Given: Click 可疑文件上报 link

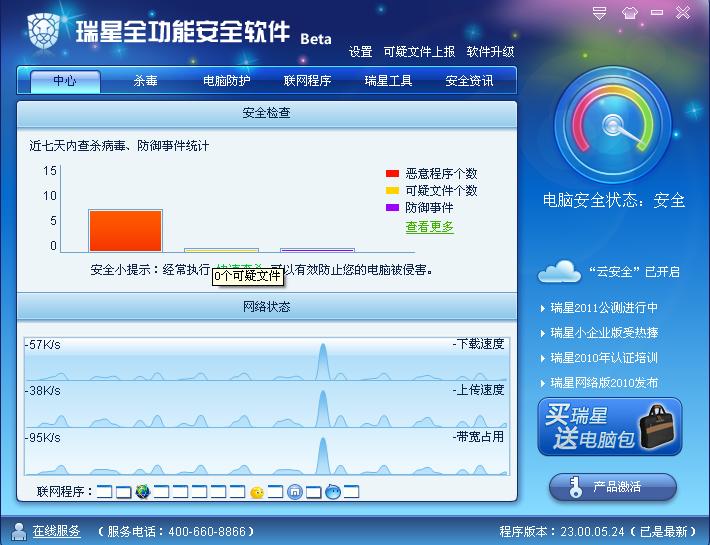Looking at the screenshot, I should (419, 52).
